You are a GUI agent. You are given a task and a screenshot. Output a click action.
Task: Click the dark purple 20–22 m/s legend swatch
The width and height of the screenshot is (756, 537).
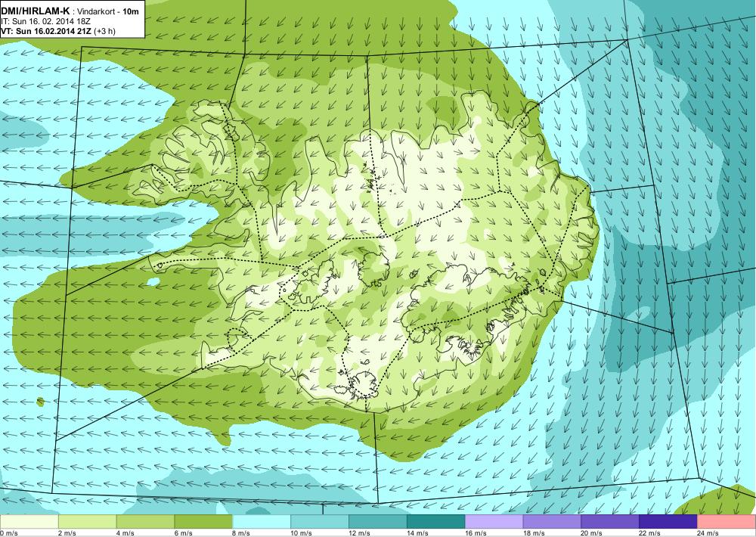pyautogui.click(x=610, y=522)
